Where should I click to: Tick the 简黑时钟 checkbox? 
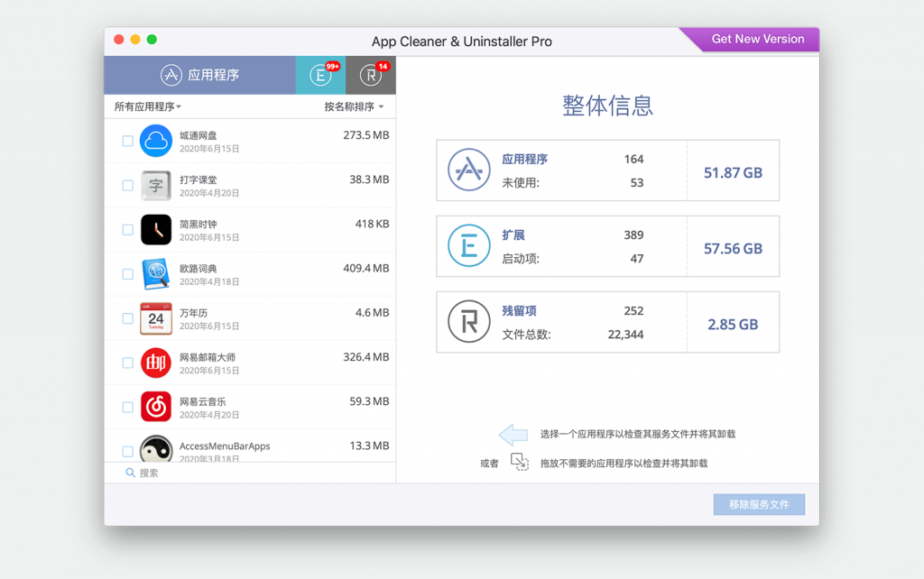coord(127,230)
